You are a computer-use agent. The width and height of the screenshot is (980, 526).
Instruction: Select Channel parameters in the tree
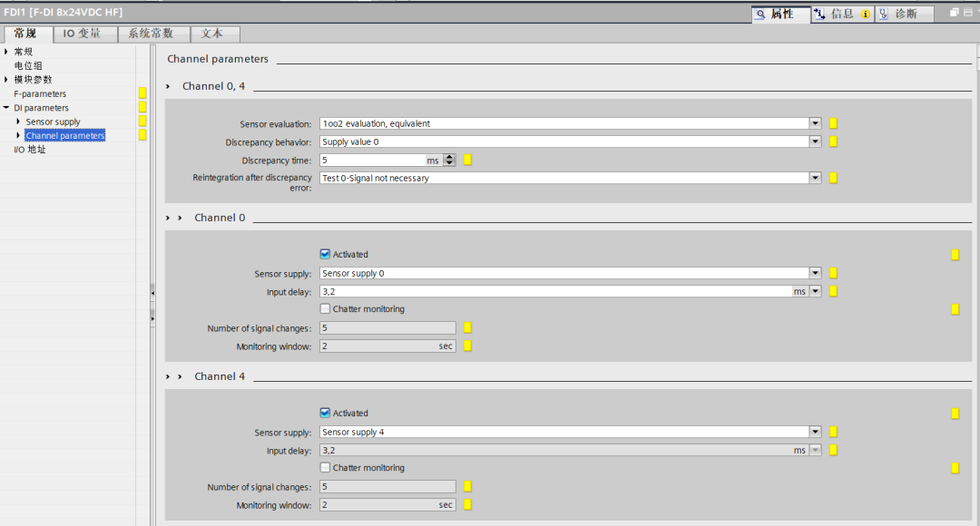[x=65, y=135]
